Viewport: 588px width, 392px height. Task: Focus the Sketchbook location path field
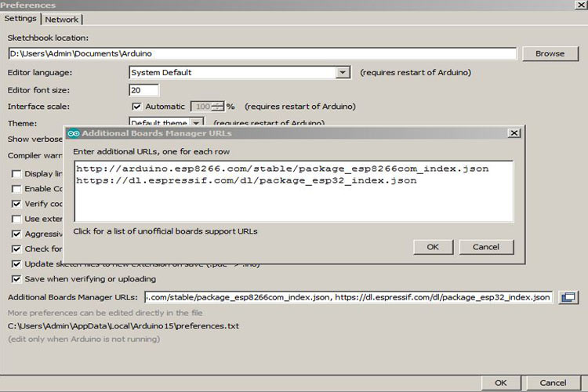(262, 53)
